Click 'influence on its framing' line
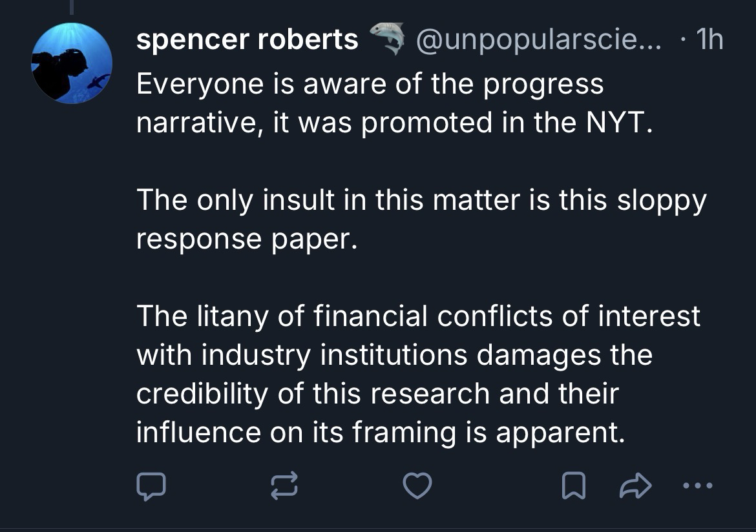756x532 pixels. click(381, 433)
